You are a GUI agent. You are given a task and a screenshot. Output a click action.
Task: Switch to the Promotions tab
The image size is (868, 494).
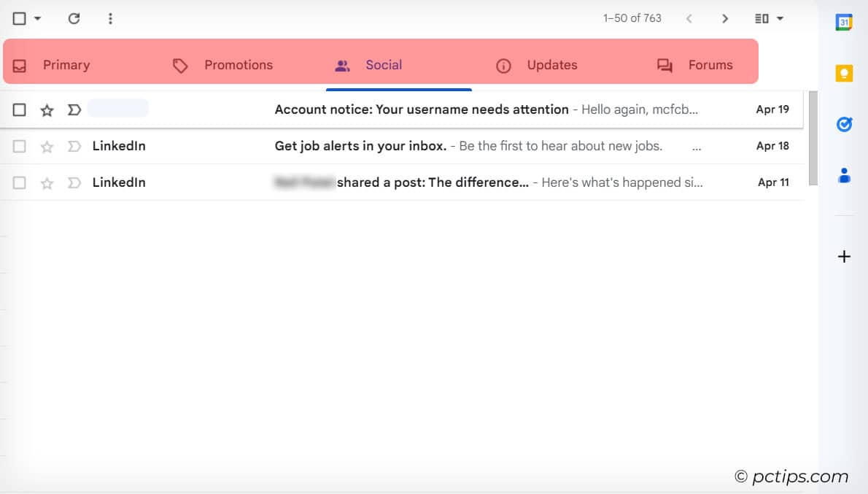point(239,64)
